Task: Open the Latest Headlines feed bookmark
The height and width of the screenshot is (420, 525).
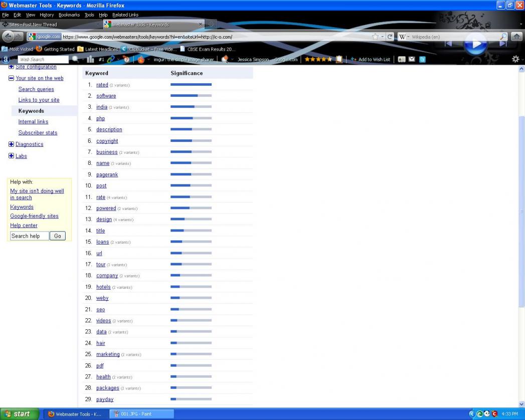Action: (97, 49)
